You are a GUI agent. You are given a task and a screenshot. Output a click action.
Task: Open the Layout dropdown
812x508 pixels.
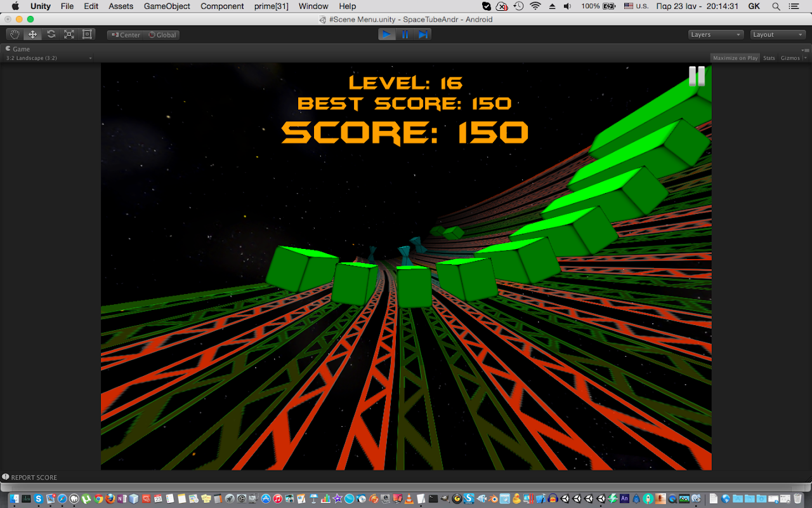tap(777, 34)
